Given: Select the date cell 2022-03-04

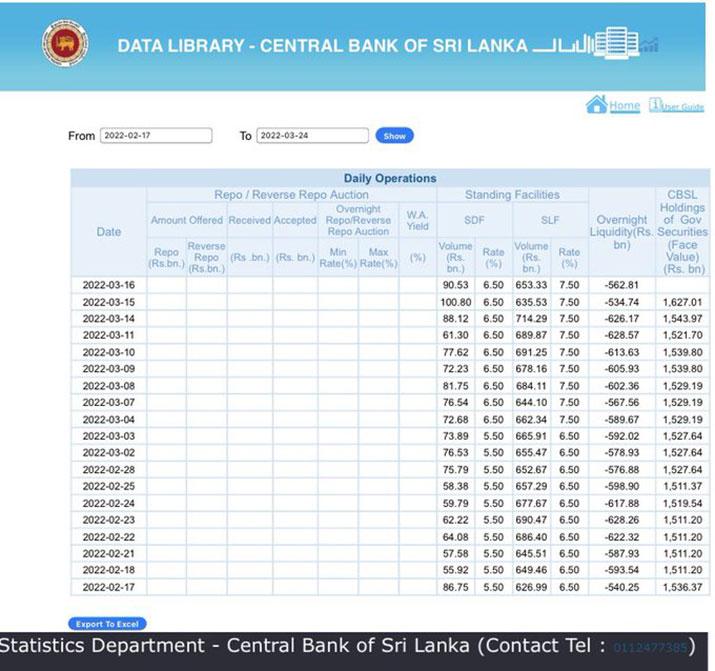Looking at the screenshot, I should [x=109, y=419].
